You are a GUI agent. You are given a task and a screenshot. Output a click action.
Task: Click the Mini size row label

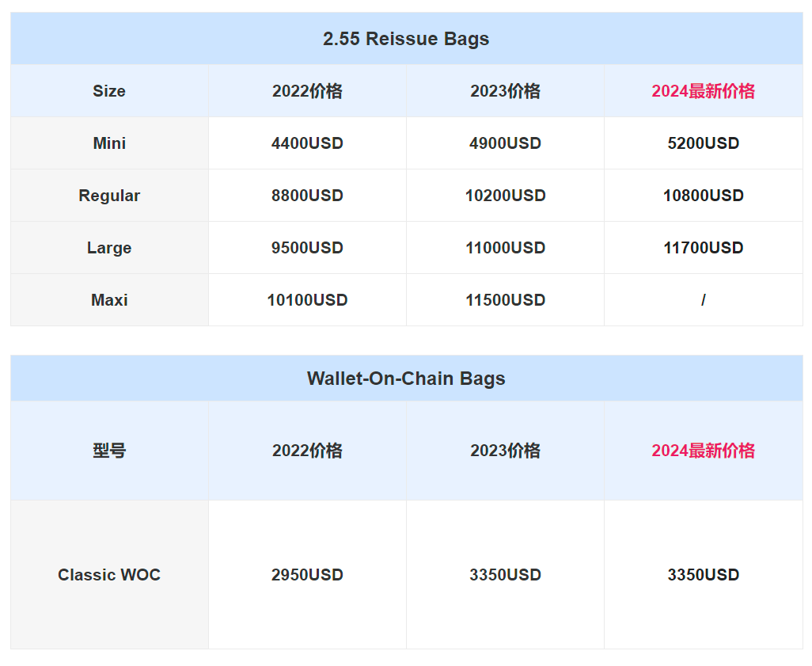point(109,143)
